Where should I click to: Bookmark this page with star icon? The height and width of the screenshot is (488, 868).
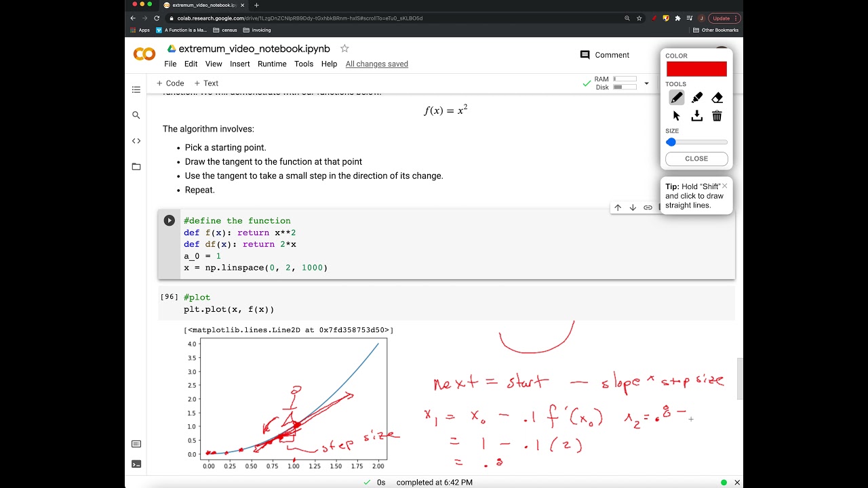point(639,18)
